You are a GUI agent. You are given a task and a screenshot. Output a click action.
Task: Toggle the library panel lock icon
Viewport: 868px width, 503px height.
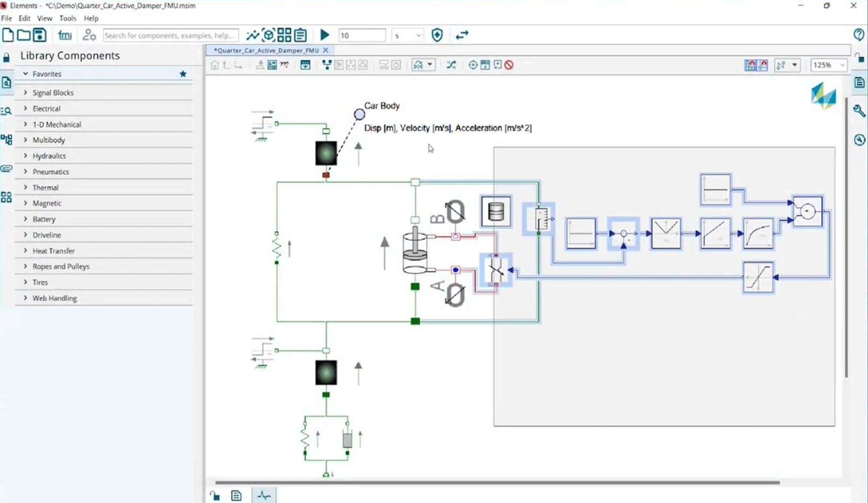click(x=6, y=57)
